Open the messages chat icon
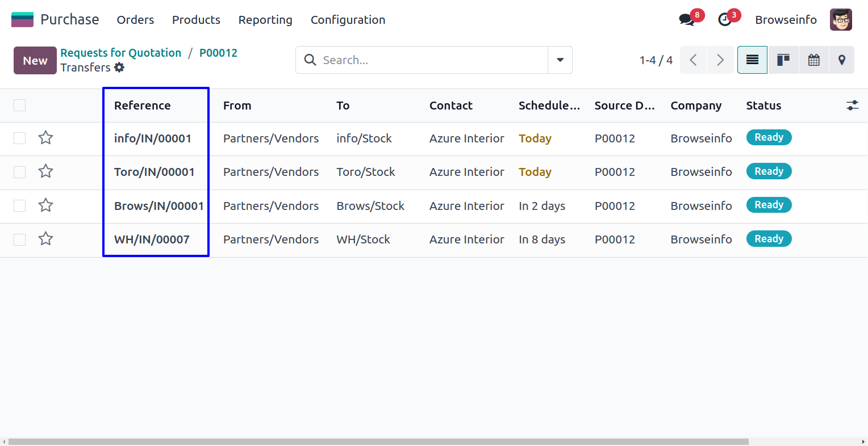Viewport: 868px width, 446px height. point(687,20)
